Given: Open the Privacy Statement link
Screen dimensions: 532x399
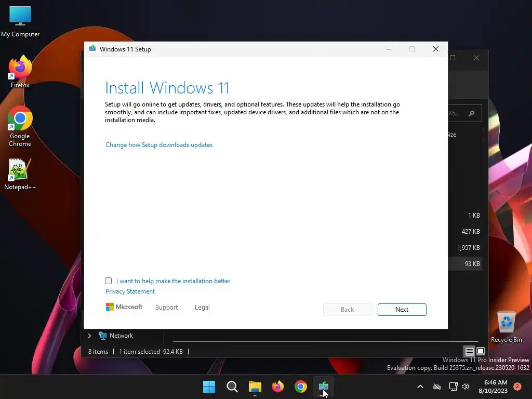Looking at the screenshot, I should [x=130, y=291].
